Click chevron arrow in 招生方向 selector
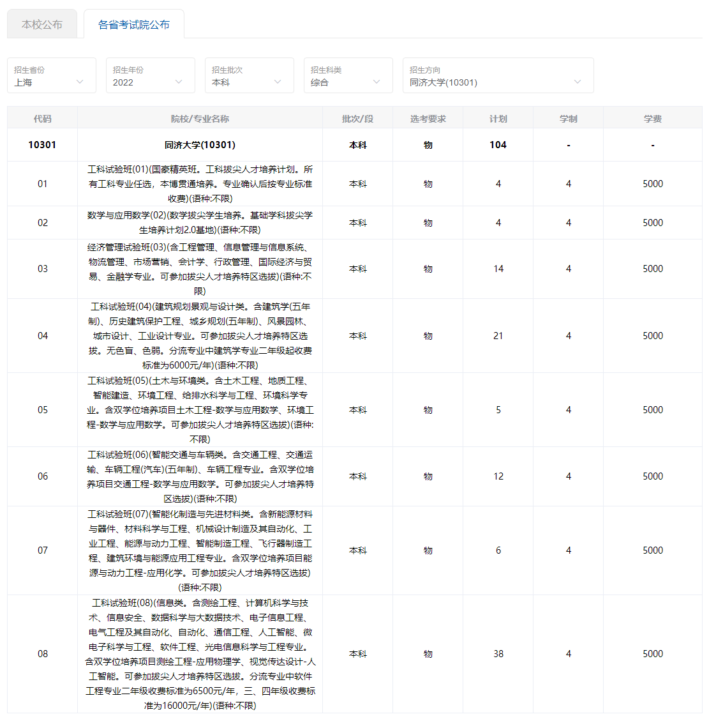The image size is (709, 728). pos(578,82)
